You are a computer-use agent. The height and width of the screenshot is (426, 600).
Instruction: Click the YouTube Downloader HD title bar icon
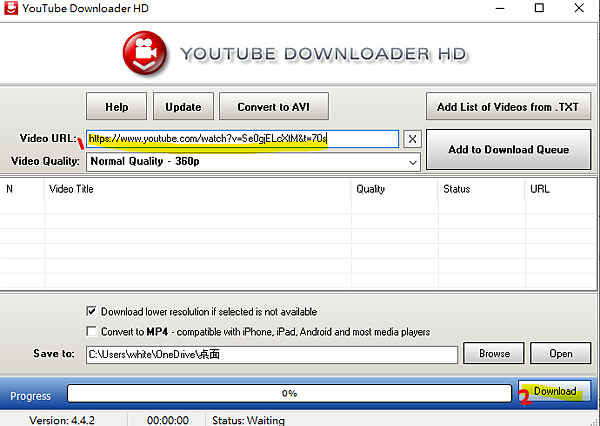tap(11, 8)
